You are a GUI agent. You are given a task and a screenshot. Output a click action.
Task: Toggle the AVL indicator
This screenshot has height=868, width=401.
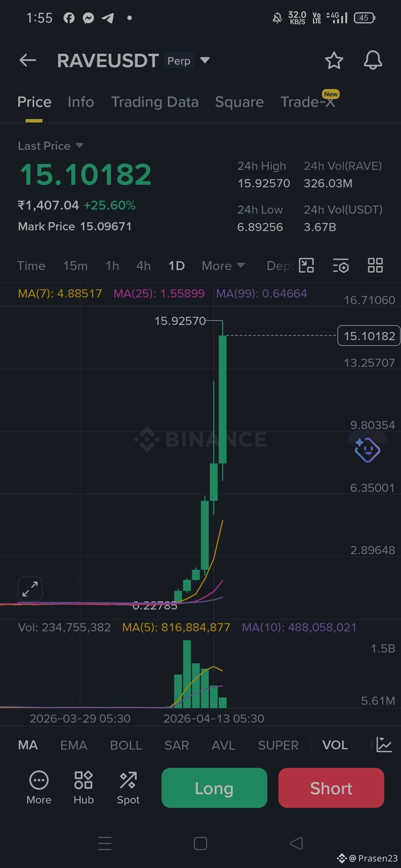(224, 745)
